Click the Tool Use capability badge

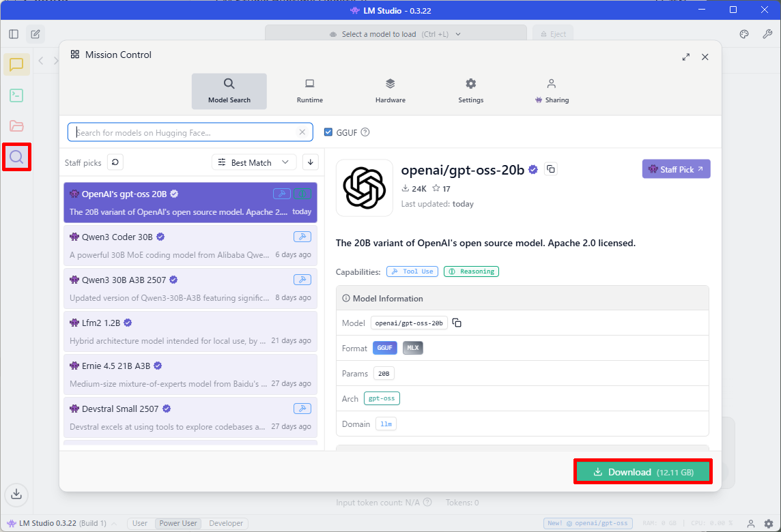pos(412,271)
